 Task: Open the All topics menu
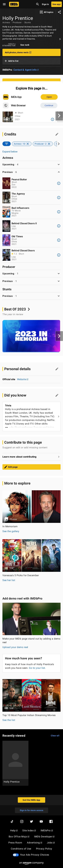point(46,12)
